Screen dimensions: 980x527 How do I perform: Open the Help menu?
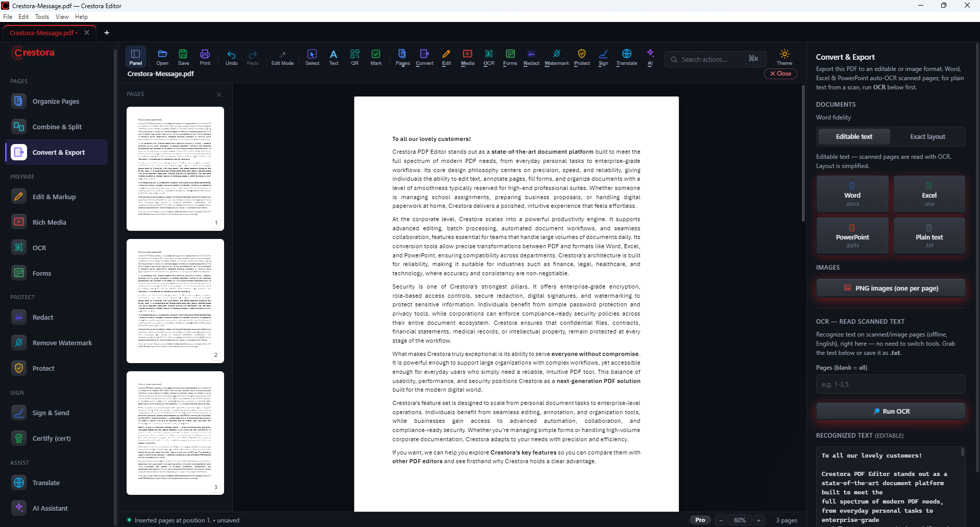coord(81,17)
